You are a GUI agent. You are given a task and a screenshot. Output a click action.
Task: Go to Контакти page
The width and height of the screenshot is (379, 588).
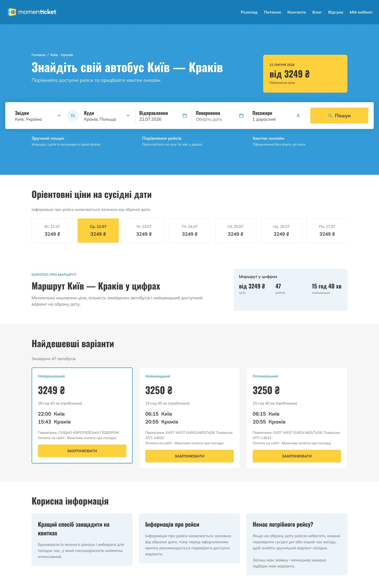(297, 12)
